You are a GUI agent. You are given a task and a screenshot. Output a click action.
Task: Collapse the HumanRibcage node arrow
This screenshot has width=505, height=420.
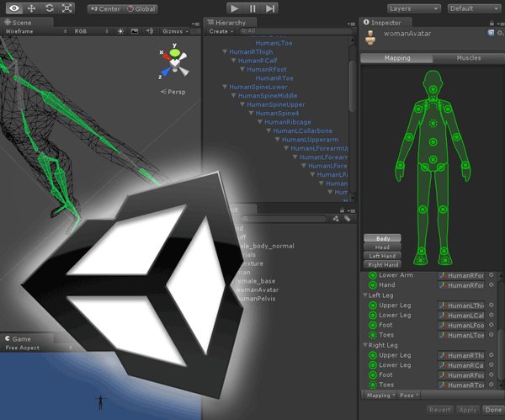pos(260,122)
